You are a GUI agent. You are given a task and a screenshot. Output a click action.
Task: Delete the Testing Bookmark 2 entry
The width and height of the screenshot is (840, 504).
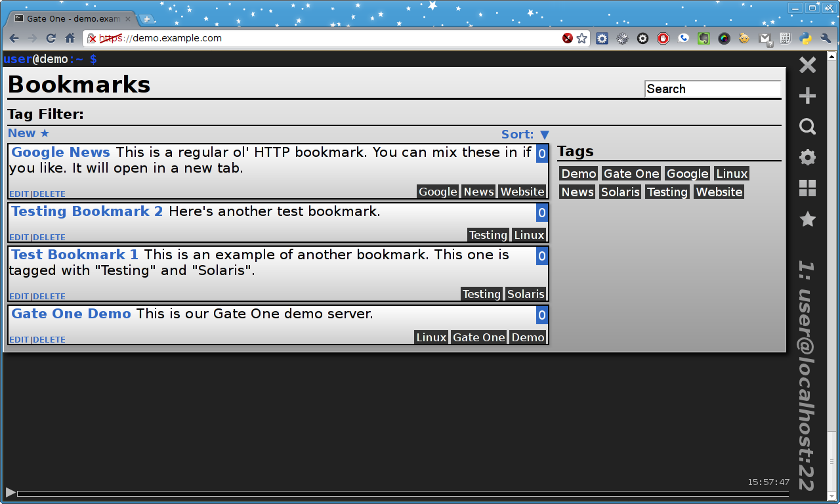pos(49,238)
